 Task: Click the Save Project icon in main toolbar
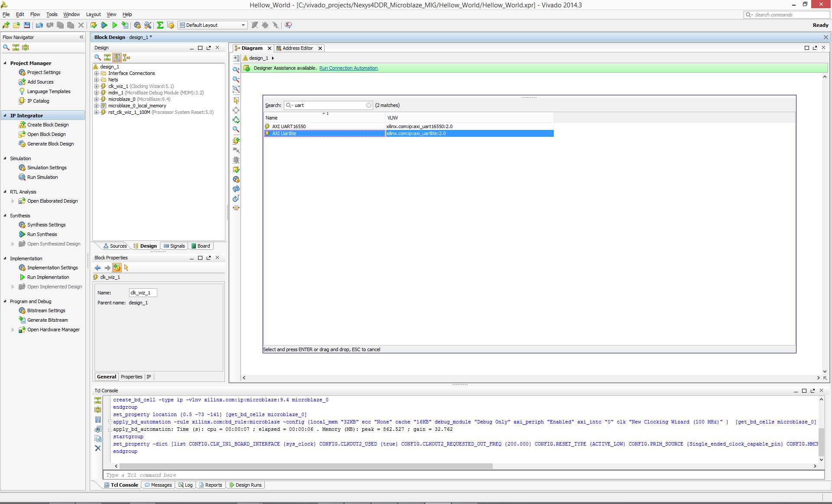point(27,25)
